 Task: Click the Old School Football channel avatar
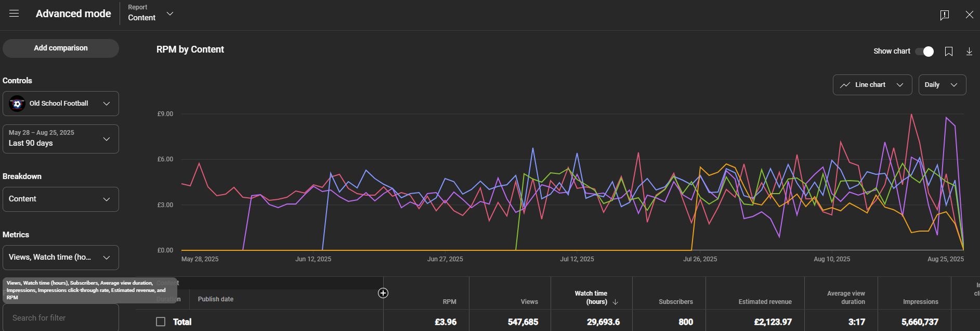[x=17, y=104]
